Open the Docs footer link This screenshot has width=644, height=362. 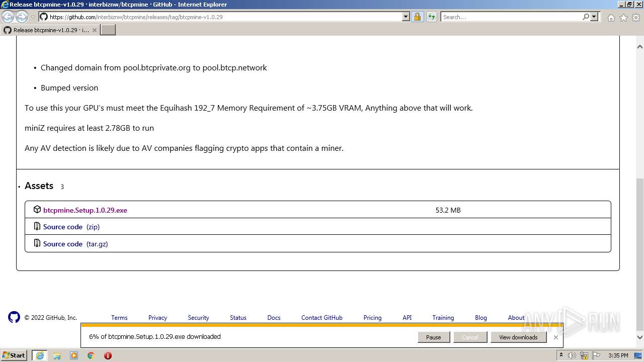click(274, 318)
